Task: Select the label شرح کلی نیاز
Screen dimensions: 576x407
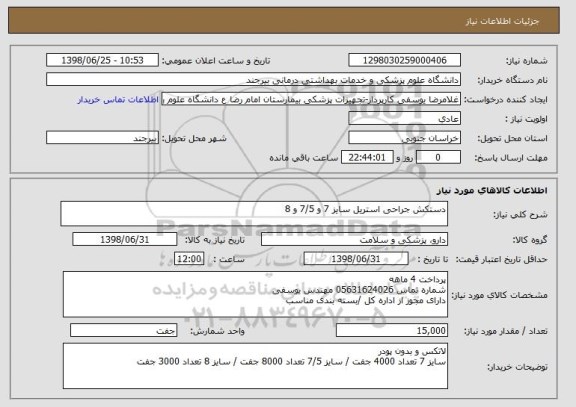Action: [x=520, y=214]
